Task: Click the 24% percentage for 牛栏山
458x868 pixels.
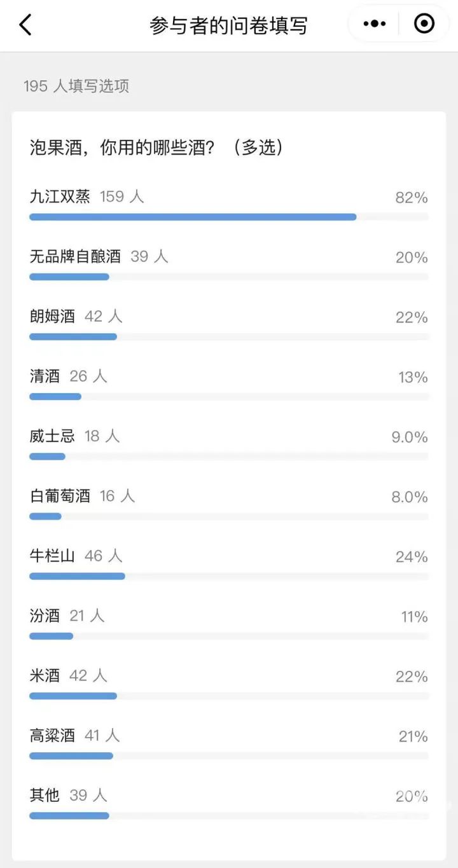Action: [x=411, y=557]
